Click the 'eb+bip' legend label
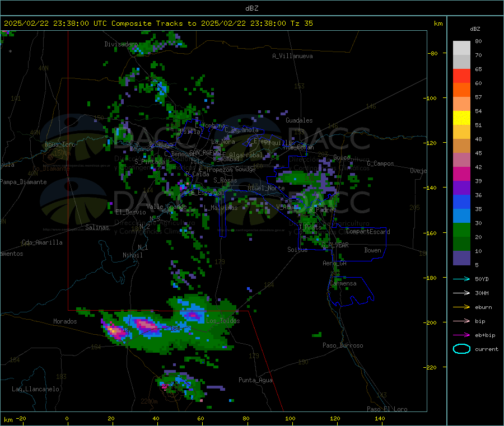 click(485, 335)
